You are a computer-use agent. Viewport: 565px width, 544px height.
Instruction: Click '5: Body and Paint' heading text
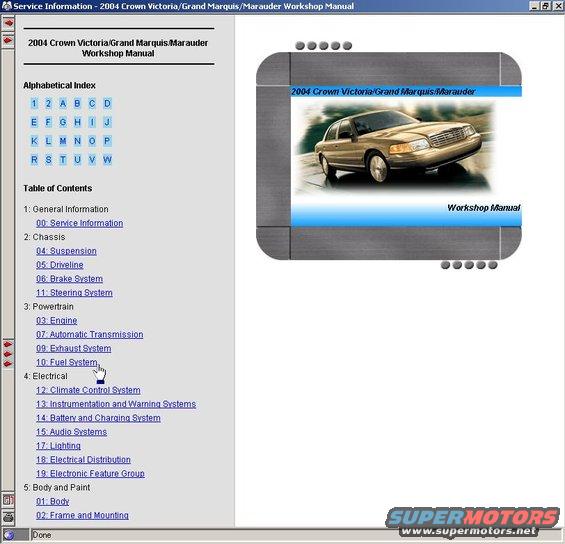pos(57,487)
